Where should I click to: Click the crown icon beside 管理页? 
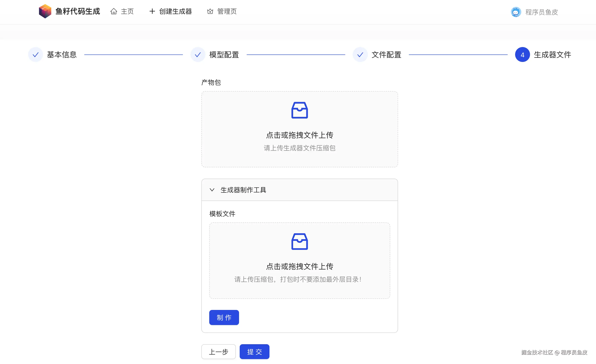pos(210,11)
